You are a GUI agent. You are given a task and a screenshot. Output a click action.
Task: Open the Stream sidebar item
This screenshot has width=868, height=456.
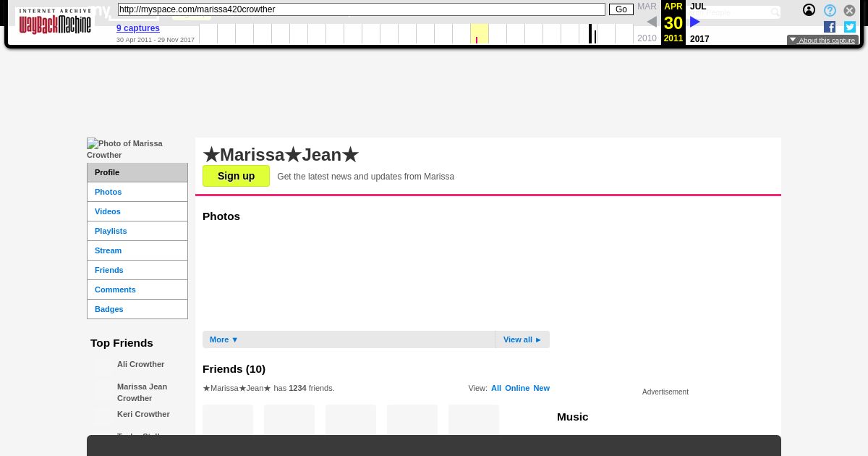click(x=137, y=250)
